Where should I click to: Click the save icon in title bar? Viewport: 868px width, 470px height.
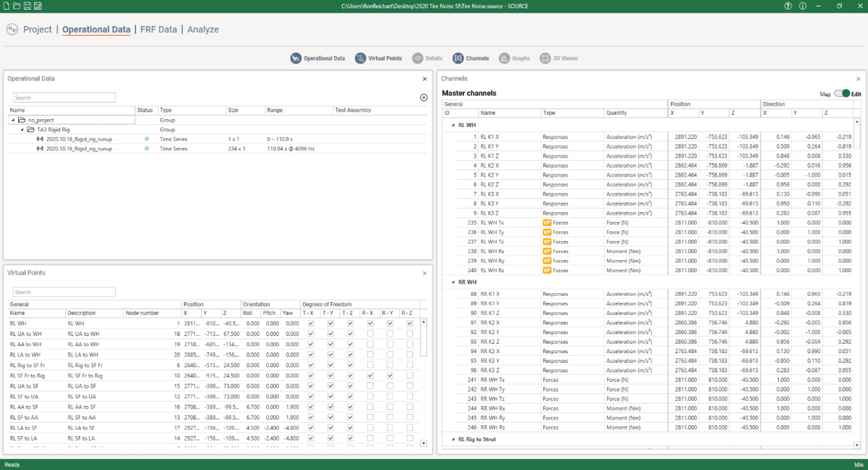coord(27,6)
